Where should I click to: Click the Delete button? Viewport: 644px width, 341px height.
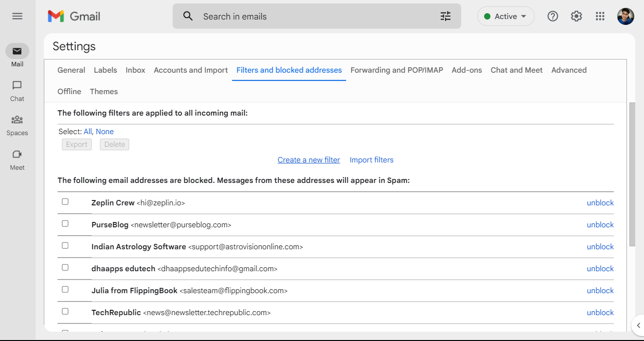coord(115,144)
